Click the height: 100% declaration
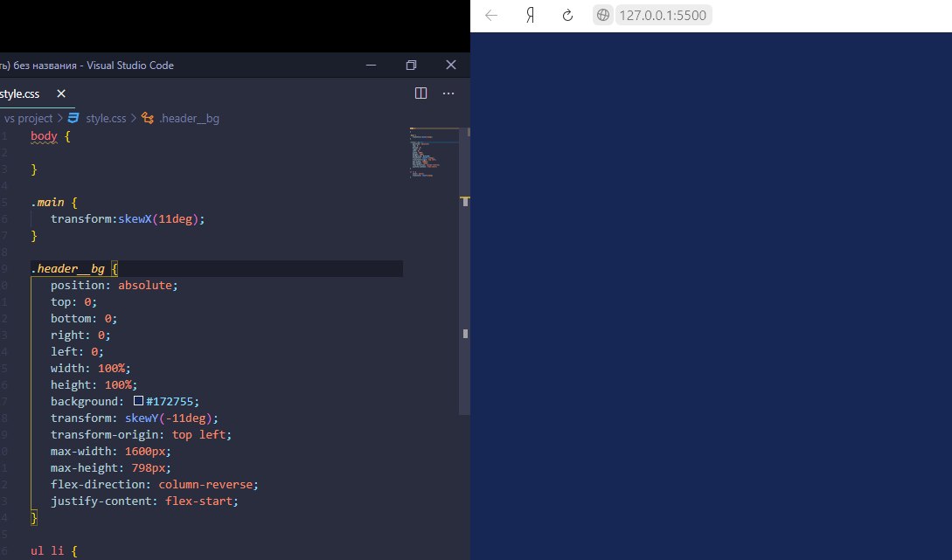 coord(94,384)
